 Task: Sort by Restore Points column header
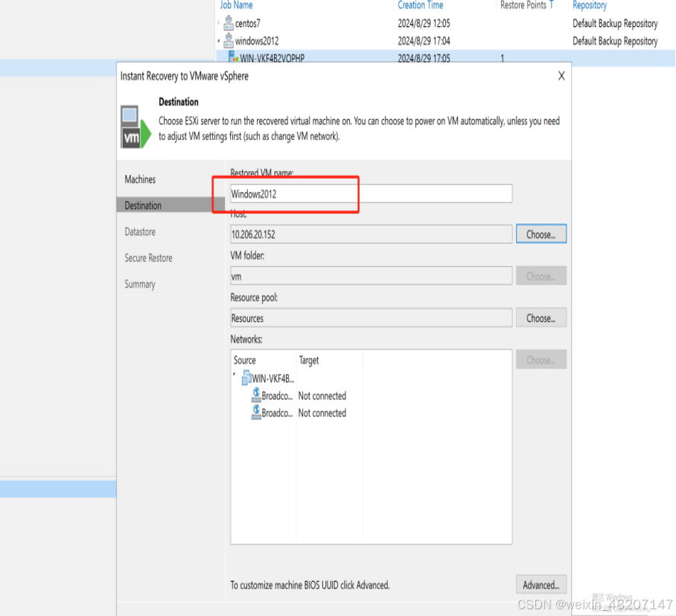523,5
